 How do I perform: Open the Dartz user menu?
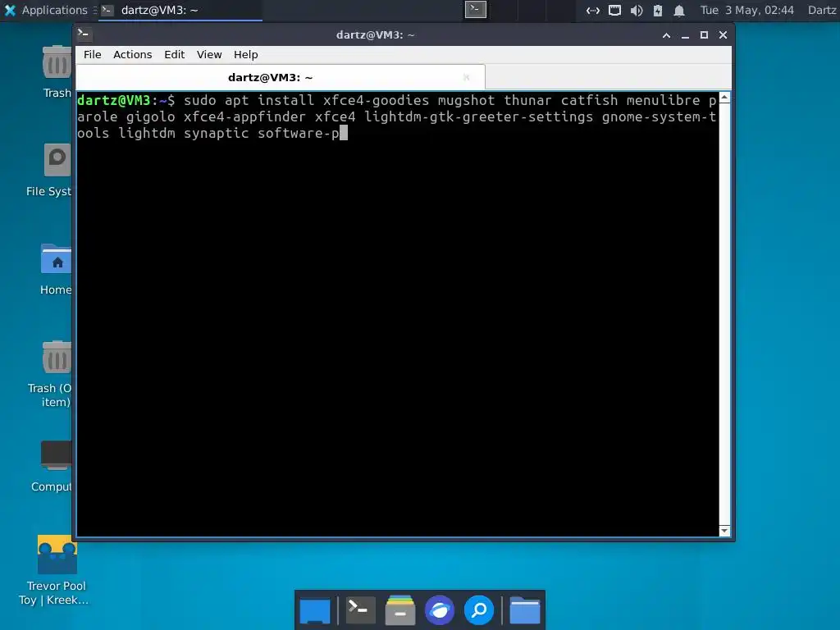click(822, 10)
